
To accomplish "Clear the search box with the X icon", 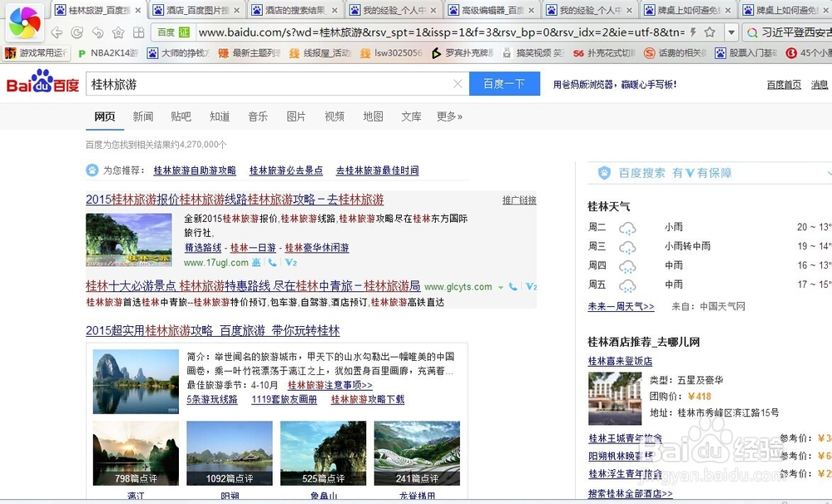I will coord(458,84).
